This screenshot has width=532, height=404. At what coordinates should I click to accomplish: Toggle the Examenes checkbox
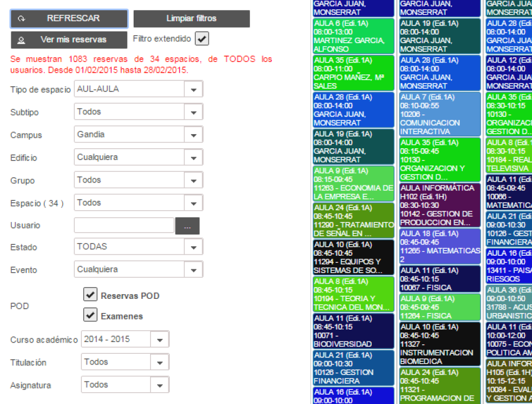(x=90, y=315)
